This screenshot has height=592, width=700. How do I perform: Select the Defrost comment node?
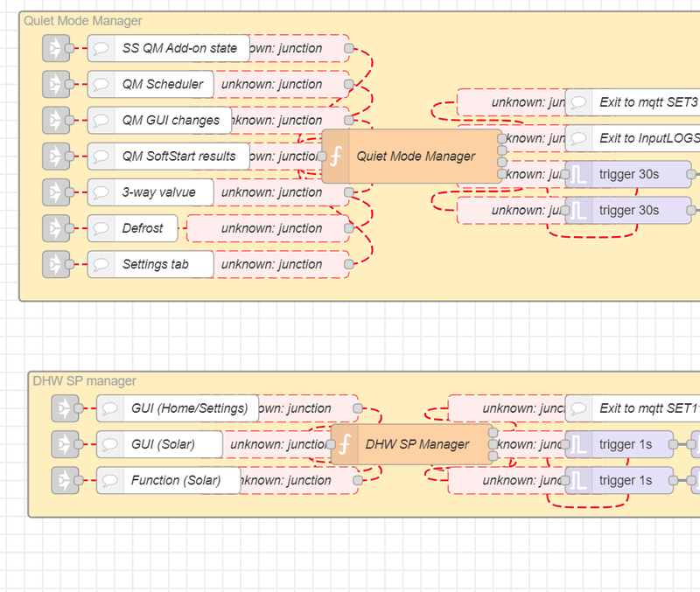(133, 228)
